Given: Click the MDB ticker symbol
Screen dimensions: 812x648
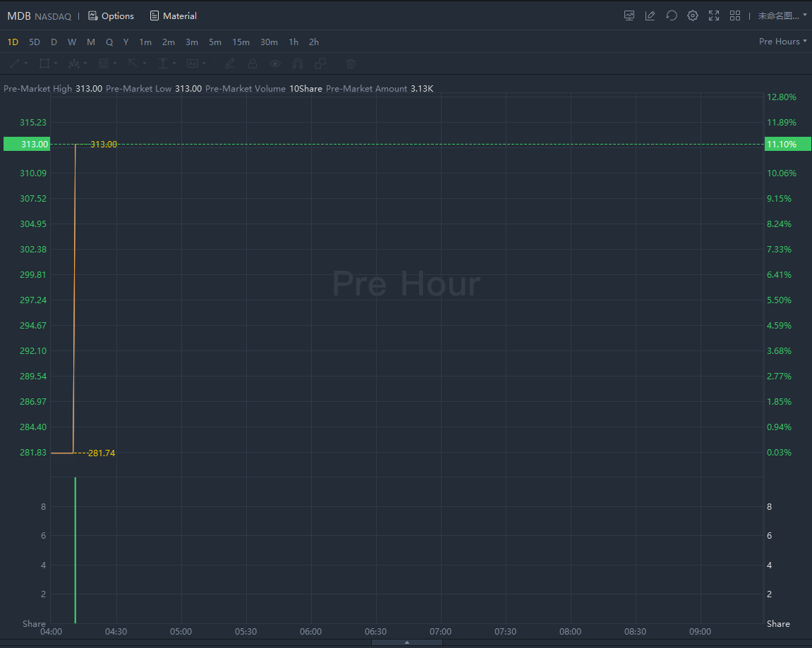Looking at the screenshot, I should (19, 16).
